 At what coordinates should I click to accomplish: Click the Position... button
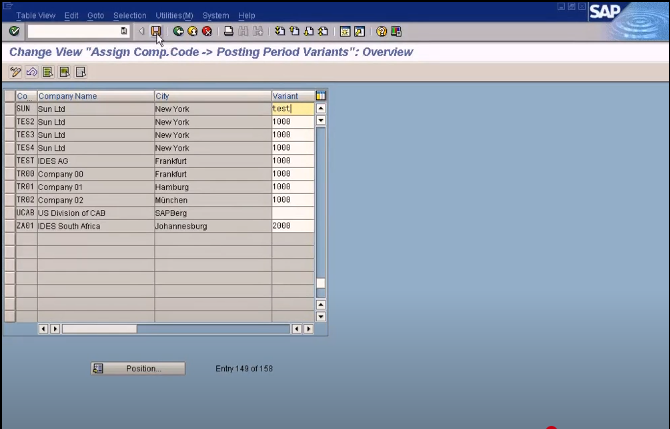[138, 368]
